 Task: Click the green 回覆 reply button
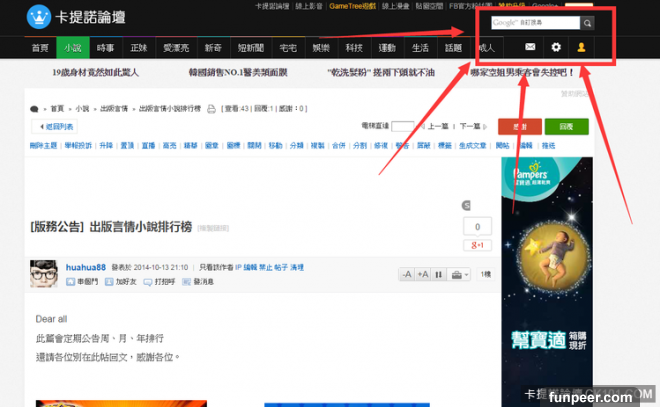(x=565, y=127)
